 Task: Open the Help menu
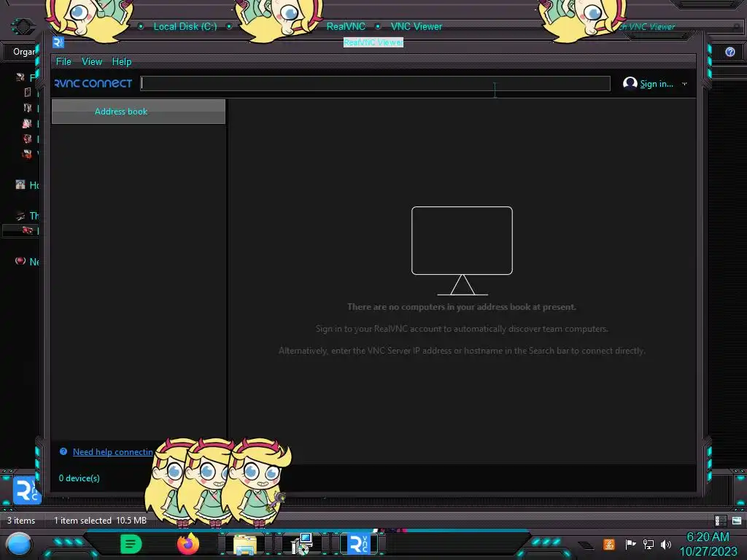(x=122, y=61)
